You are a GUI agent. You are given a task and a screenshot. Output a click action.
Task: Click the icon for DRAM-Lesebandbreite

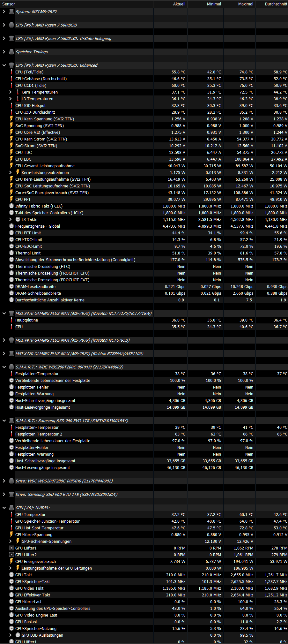pyautogui.click(x=11, y=286)
